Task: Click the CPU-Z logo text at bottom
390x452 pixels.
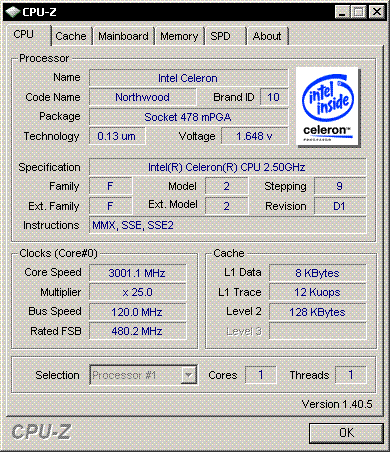Action: 41,432
